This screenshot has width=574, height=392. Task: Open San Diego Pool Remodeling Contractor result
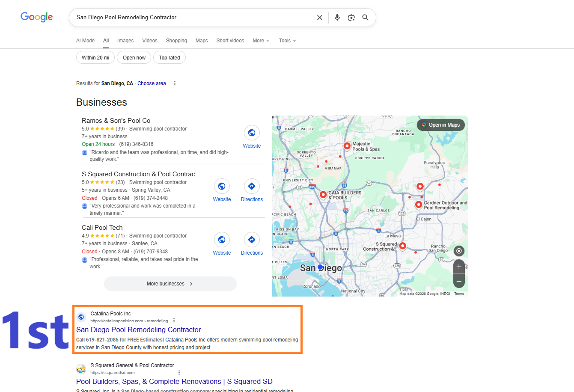(139, 330)
